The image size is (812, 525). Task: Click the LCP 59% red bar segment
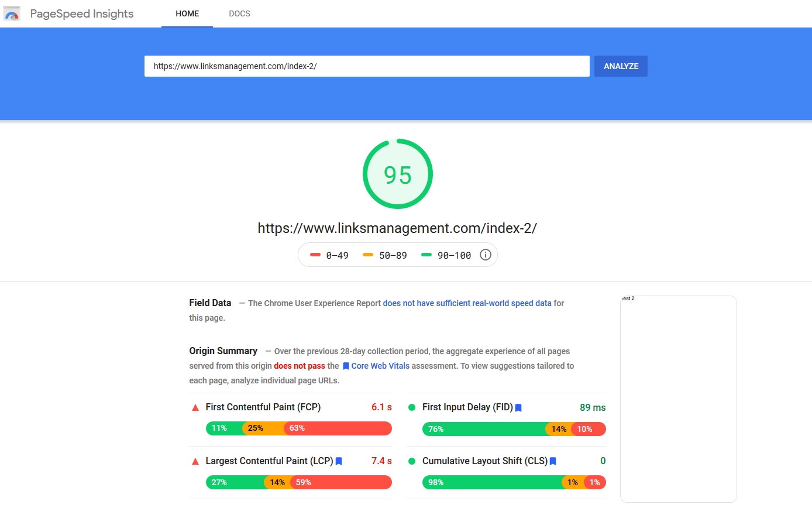[x=341, y=482]
